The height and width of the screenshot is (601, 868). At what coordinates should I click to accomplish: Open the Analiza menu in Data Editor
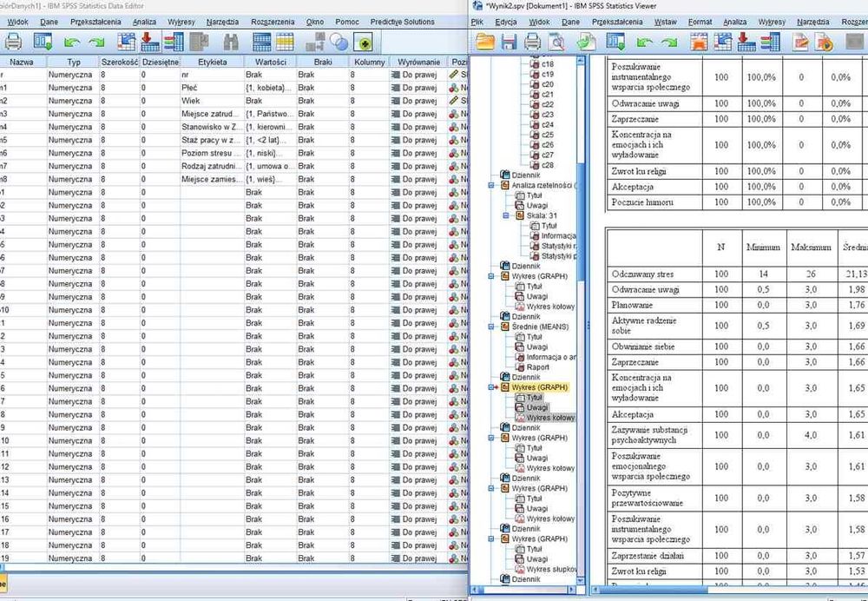[x=144, y=23]
